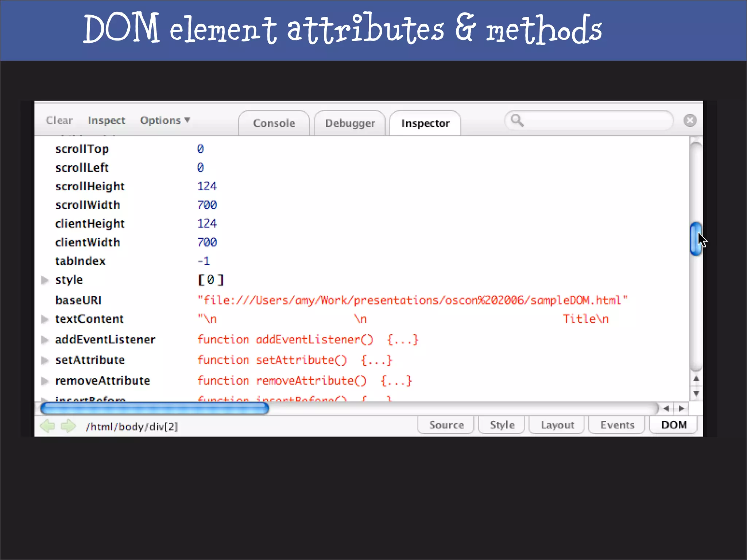This screenshot has height=560, width=747.
Task: Expand the setAttribute function
Action: [x=45, y=361]
